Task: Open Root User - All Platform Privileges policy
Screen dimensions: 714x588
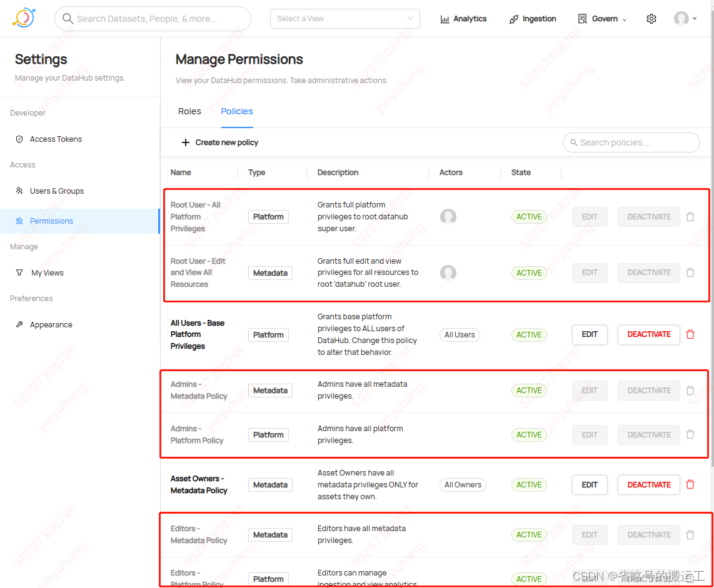Action: coord(195,217)
